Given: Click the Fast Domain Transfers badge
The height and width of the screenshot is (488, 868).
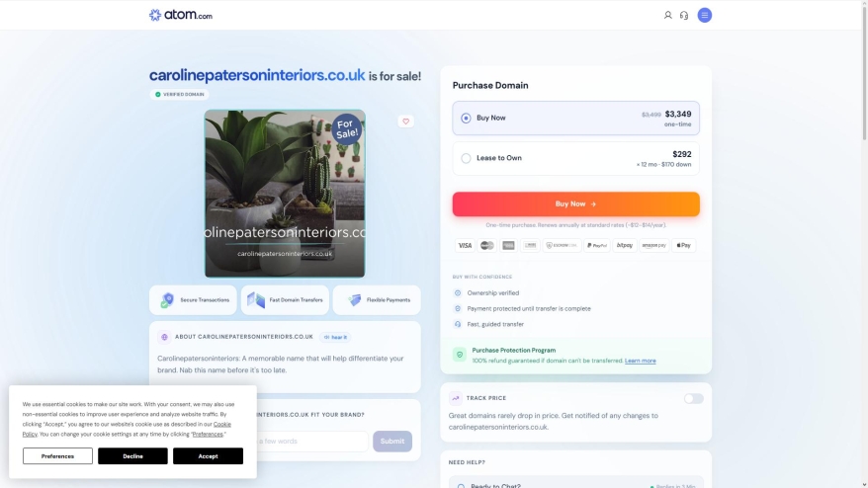Looking at the screenshot, I should 285,300.
